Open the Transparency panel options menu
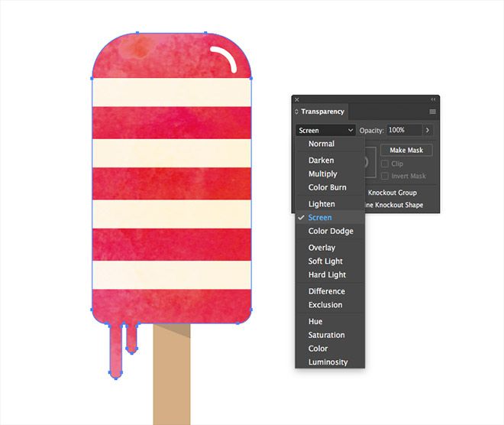The width and height of the screenshot is (504, 425). point(433,112)
